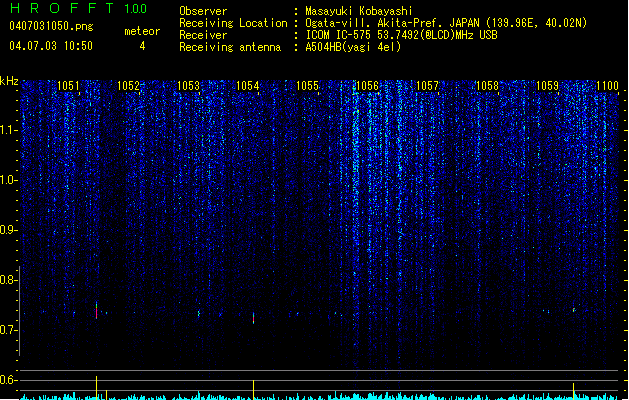
Task: Click the red meteor echo after 1051
Action: 97,311
